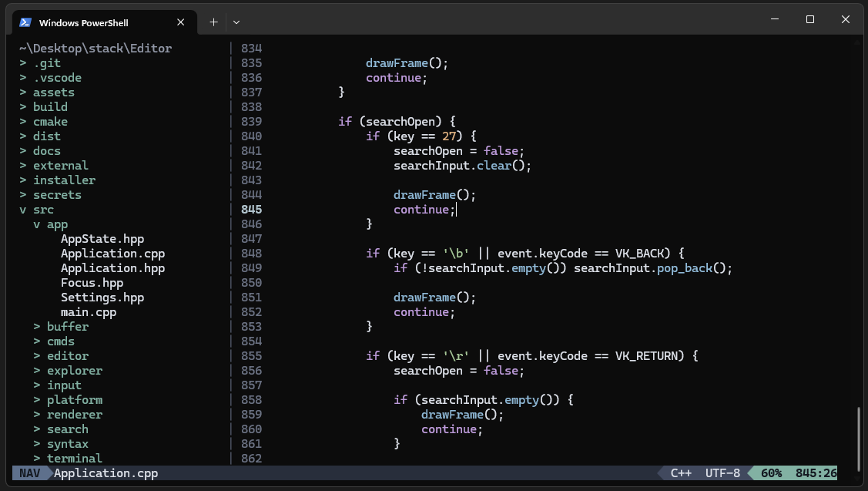Expand the build folder

click(x=43, y=107)
